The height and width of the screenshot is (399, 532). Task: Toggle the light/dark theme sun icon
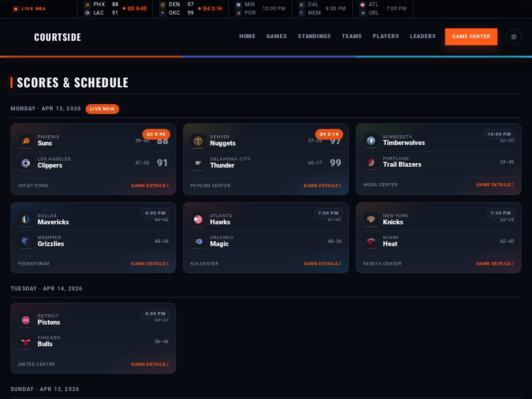pyautogui.click(x=514, y=37)
